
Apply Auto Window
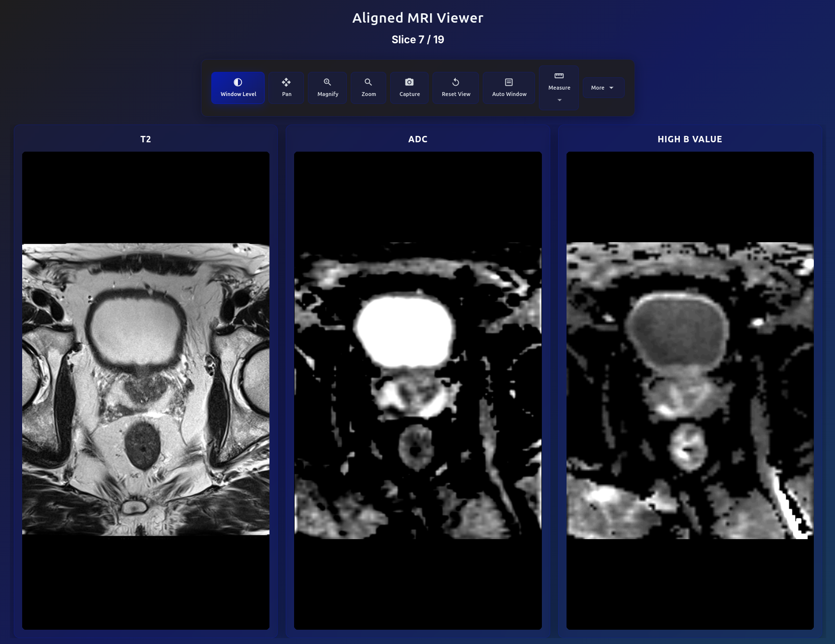tap(509, 88)
